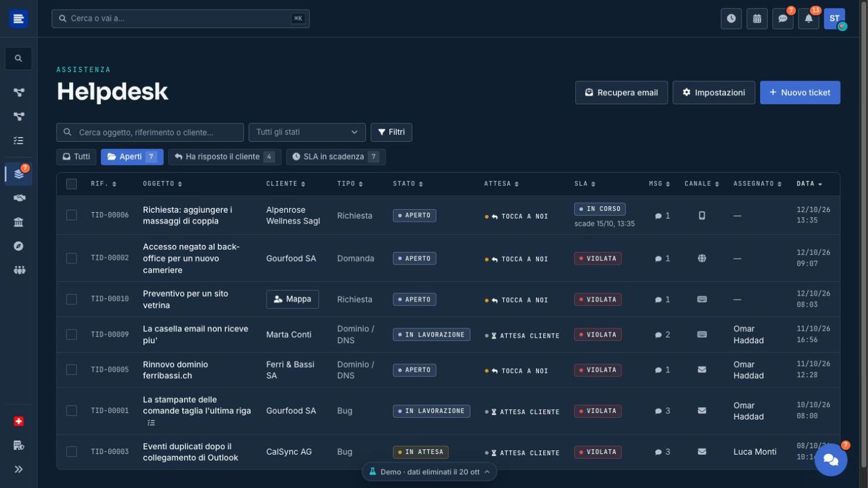
Task: Select the Tutti tab
Action: 76,157
